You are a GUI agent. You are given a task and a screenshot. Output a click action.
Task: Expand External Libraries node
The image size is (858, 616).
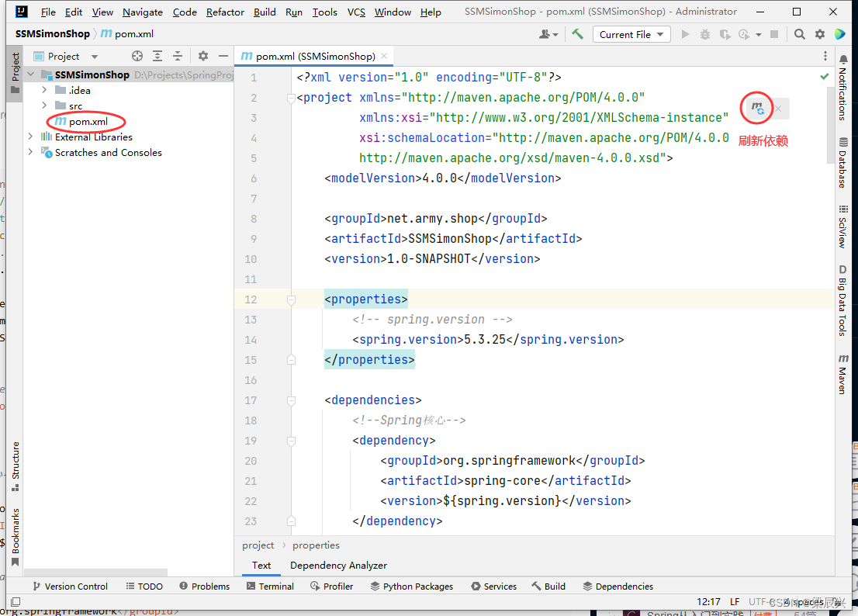[x=31, y=137]
